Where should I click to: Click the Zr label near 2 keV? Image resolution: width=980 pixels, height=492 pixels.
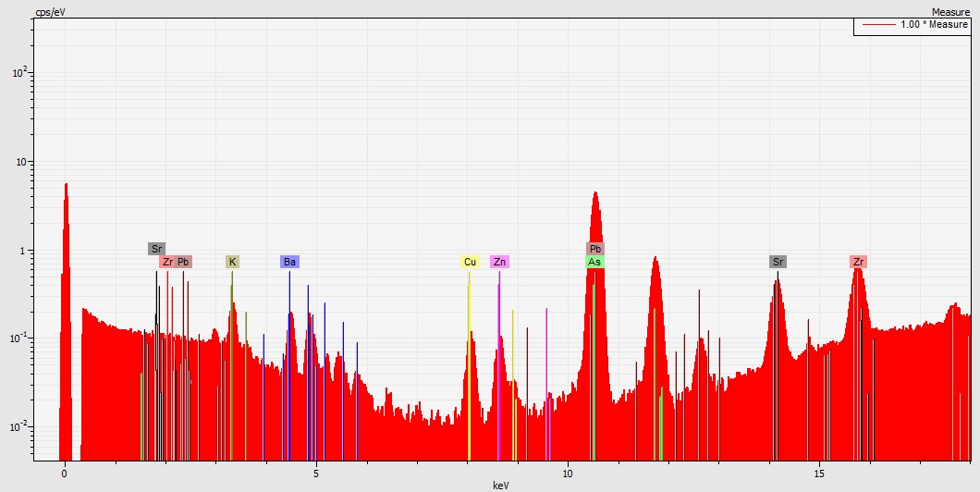[167, 262]
